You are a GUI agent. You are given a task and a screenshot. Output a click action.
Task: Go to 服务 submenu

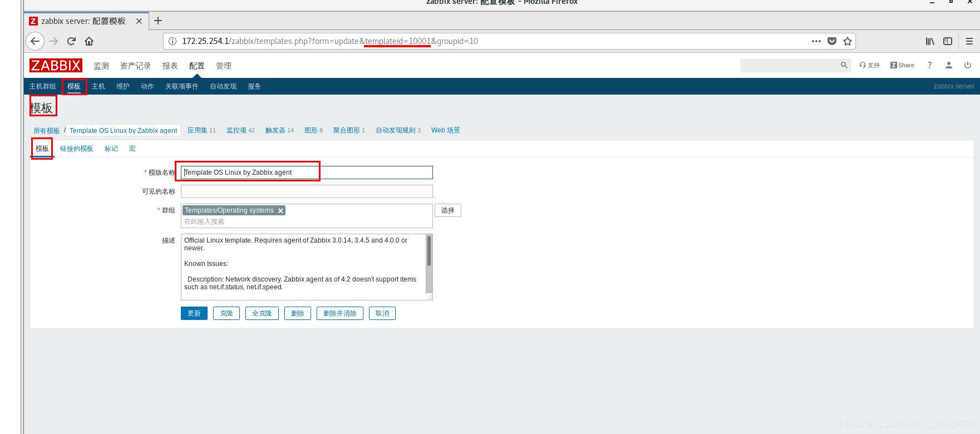click(x=254, y=86)
